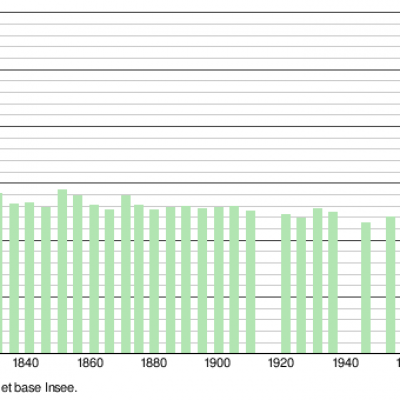
Task: Click the 1920 x-axis year label
Action: pyautogui.click(x=281, y=363)
